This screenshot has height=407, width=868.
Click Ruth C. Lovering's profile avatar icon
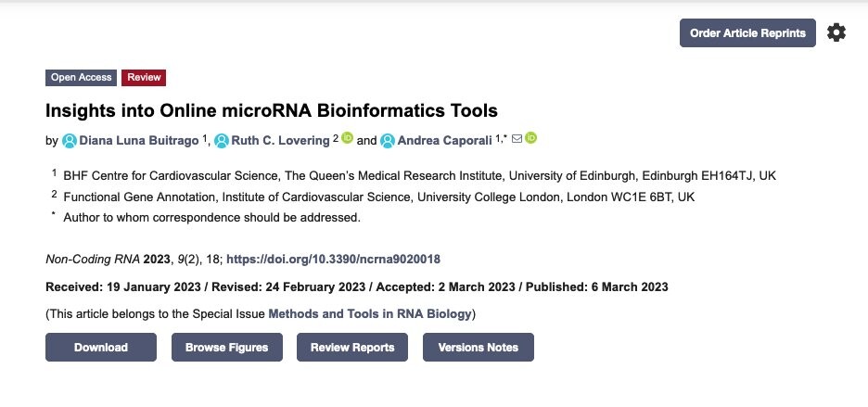point(222,141)
